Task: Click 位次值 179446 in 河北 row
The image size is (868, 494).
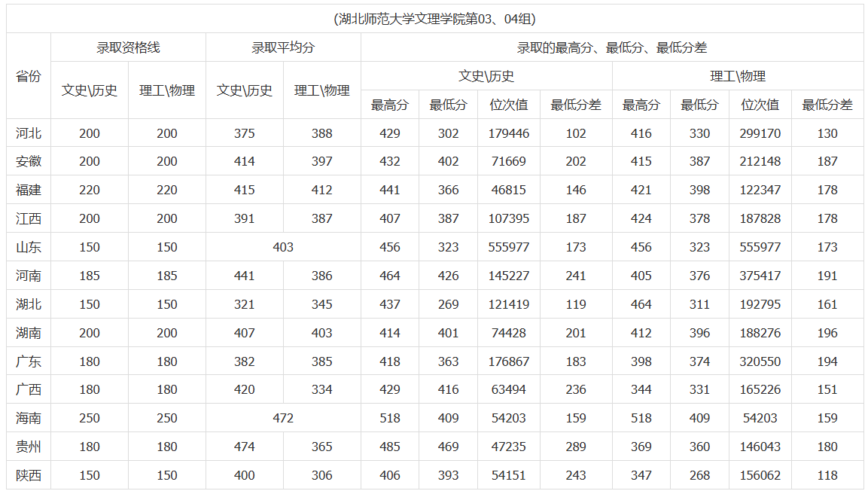Action: tap(509, 133)
